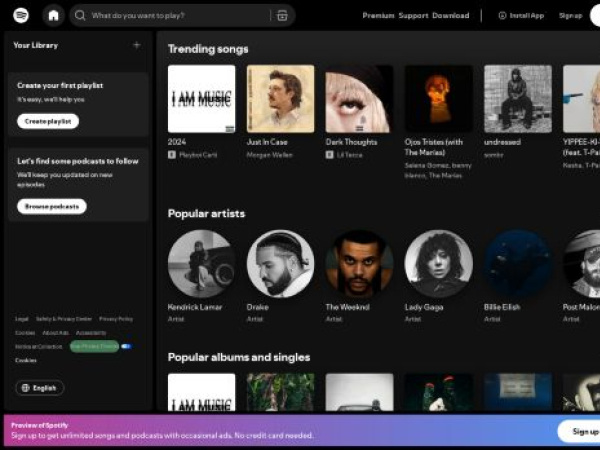Screen dimensions: 600x450
Task: Open the Accessibility footer link
Action: pyautogui.click(x=91, y=333)
